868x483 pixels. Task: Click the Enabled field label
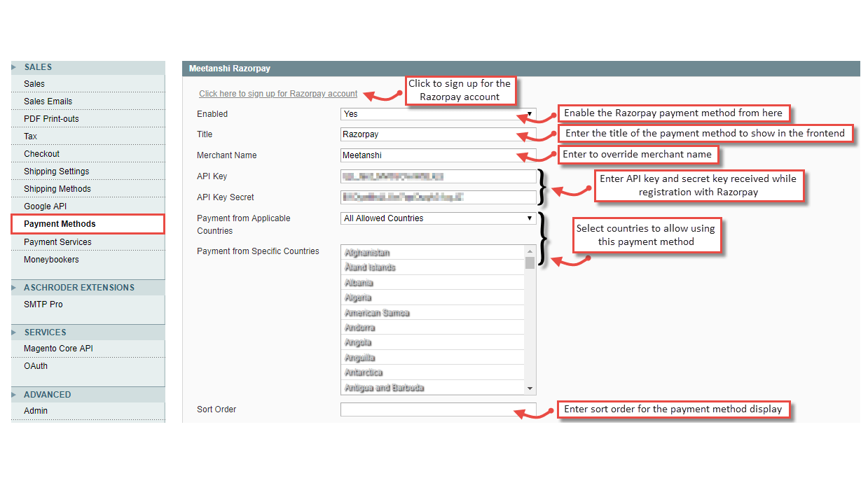tap(212, 114)
